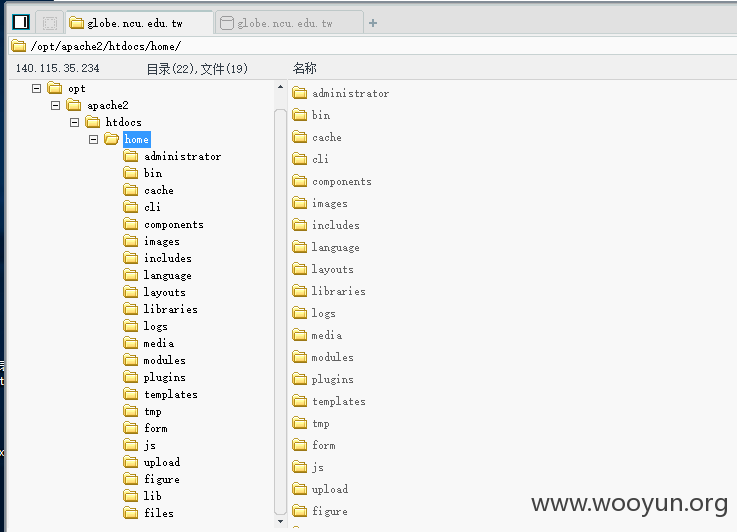Image resolution: width=737 pixels, height=532 pixels.
Task: Select media in the tree
Action: click(x=158, y=343)
